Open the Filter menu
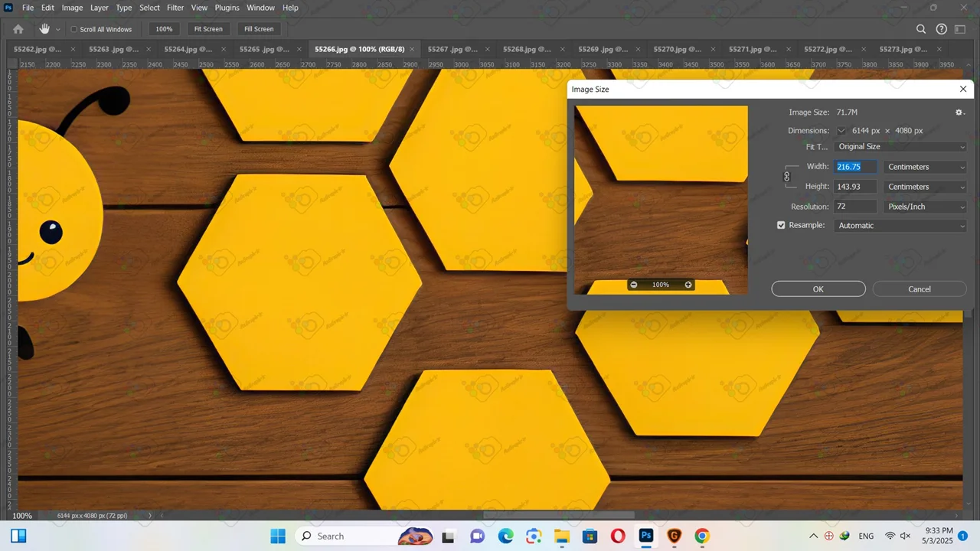Screen dimensions: 980x551 [175, 8]
